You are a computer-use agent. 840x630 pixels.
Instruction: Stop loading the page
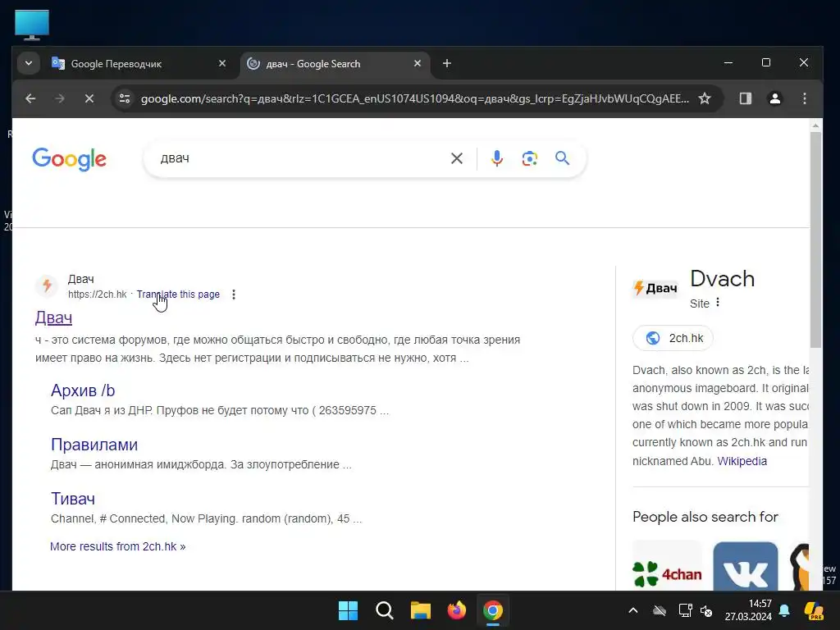(89, 98)
